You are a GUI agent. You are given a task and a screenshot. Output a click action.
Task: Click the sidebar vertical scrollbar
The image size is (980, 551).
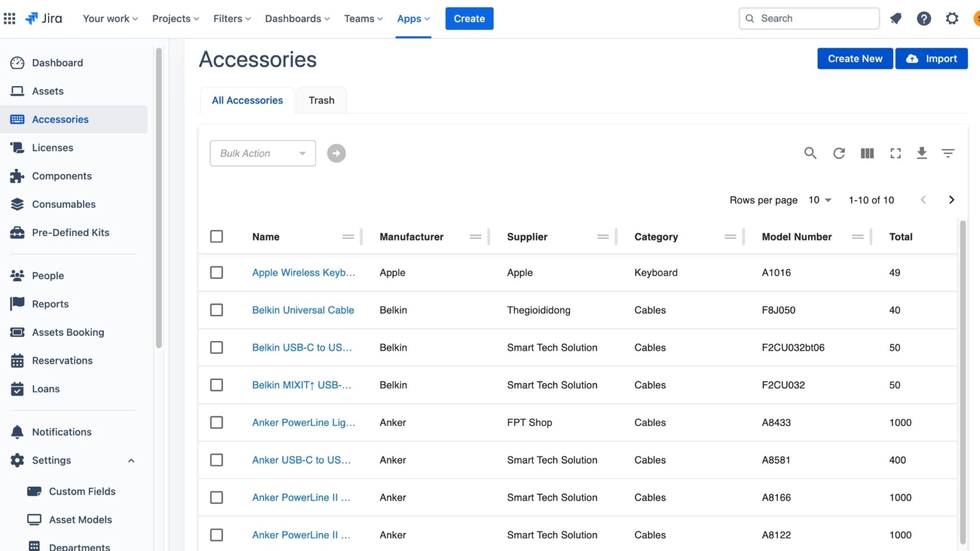point(159,198)
